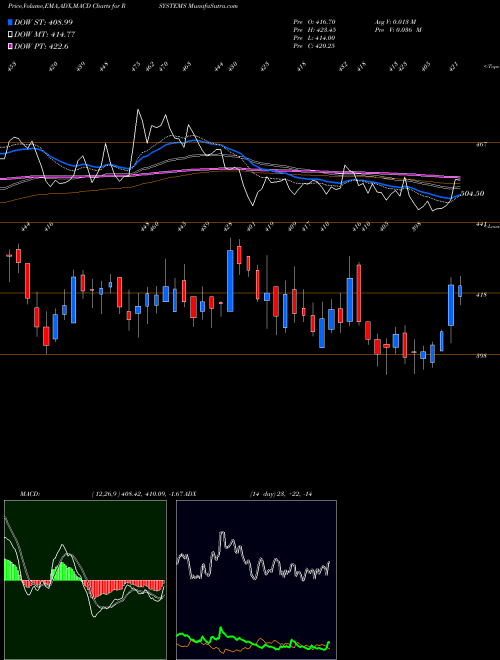The width and height of the screenshot is (500, 660).
Task: Click the 'MACD:' panel heading
Action: [x=30, y=494]
